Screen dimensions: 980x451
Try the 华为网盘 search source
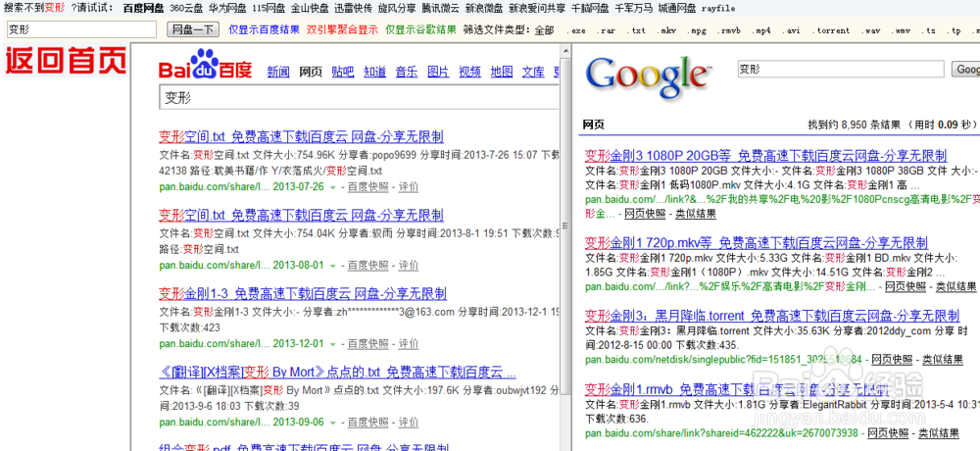click(x=227, y=8)
